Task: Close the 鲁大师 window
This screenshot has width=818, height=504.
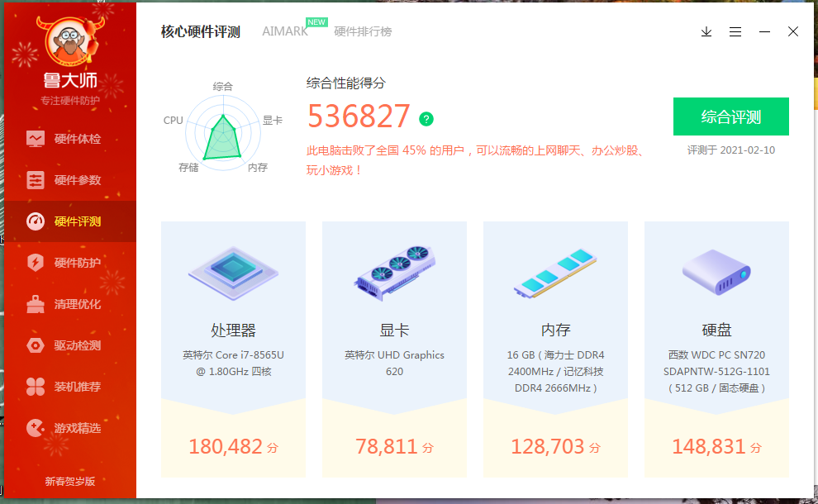Action: pyautogui.click(x=793, y=32)
